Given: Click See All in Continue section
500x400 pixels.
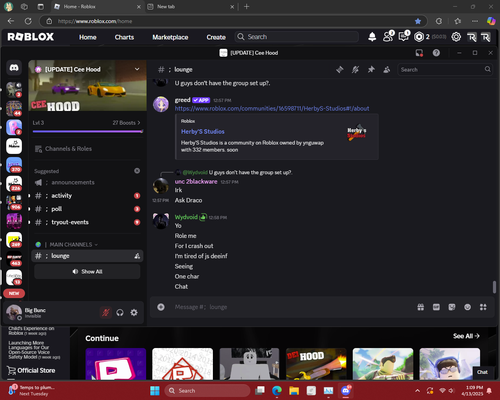Looking at the screenshot, I should click(466, 336).
